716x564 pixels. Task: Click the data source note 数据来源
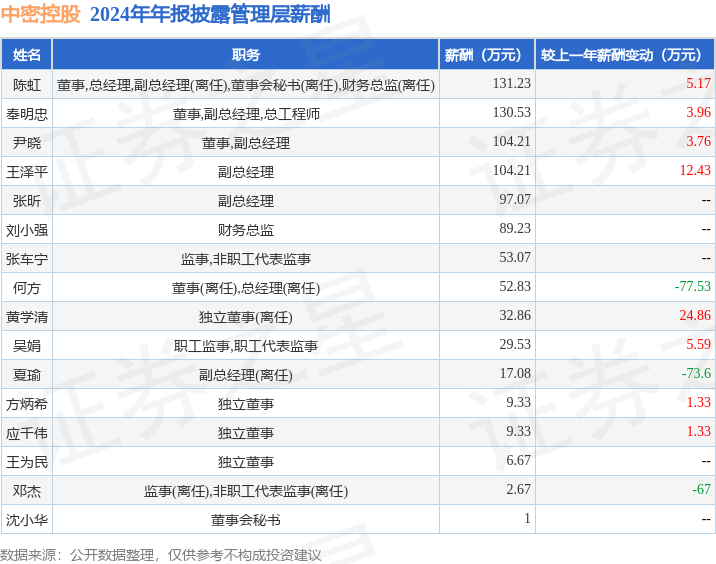161,555
